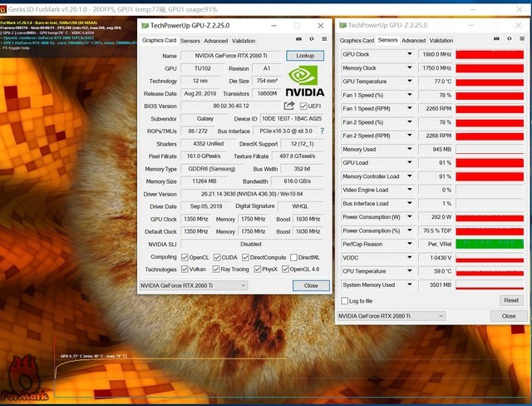Open the PerfCap Reason dropdown arrow
Image resolution: width=532 pixels, height=406 pixels.
[410, 244]
